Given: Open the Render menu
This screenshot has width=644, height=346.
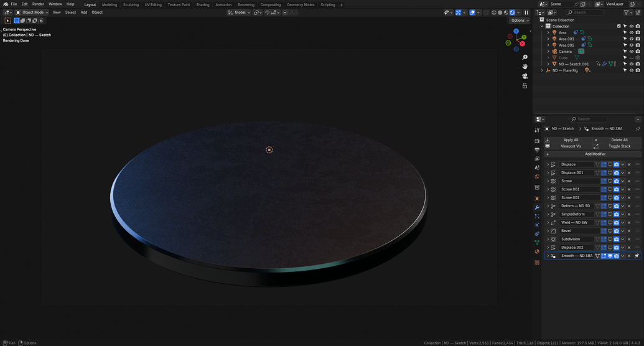Looking at the screenshot, I should [38, 4].
